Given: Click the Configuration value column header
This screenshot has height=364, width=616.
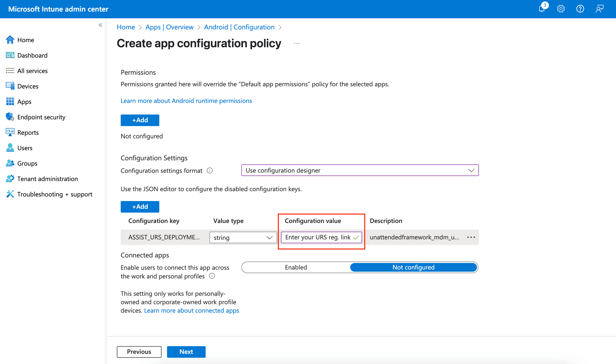Looking at the screenshot, I should pos(313,221).
